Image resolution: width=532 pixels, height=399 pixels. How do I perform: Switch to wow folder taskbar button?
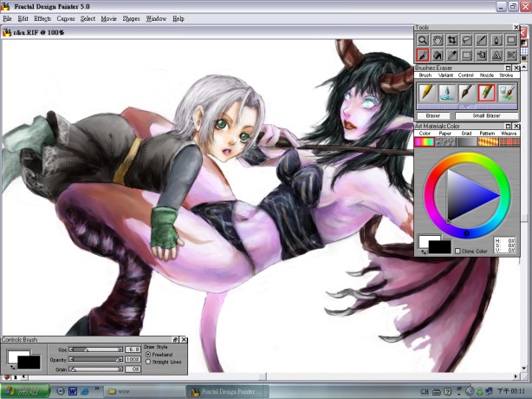(144, 391)
